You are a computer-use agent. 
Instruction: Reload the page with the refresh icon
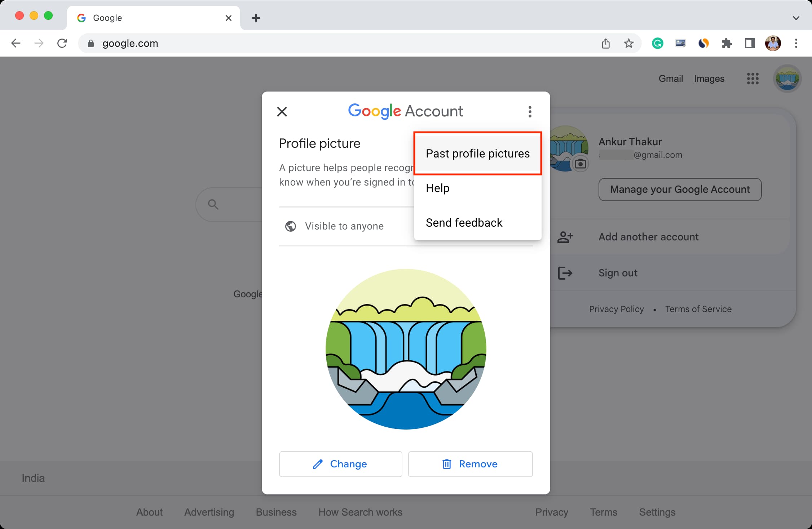tap(62, 44)
